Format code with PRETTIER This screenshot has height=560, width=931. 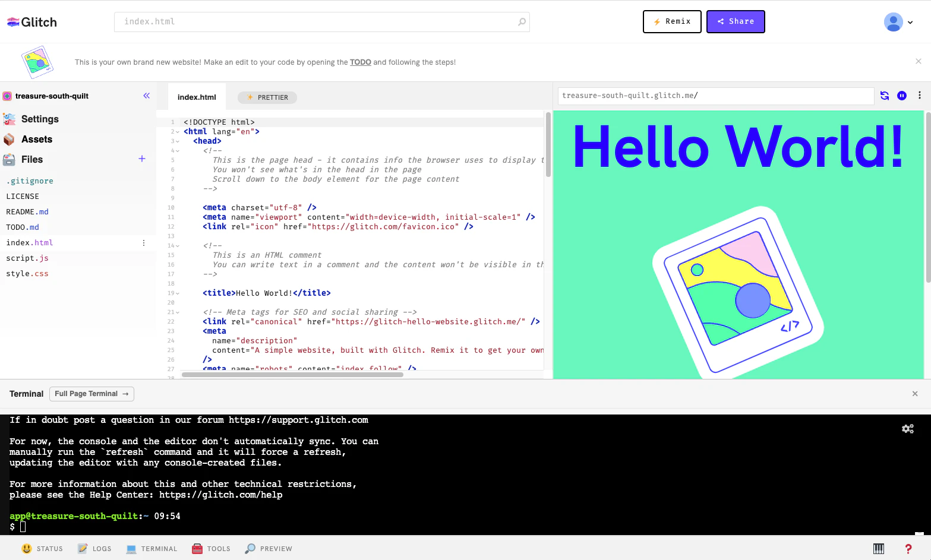tap(267, 97)
